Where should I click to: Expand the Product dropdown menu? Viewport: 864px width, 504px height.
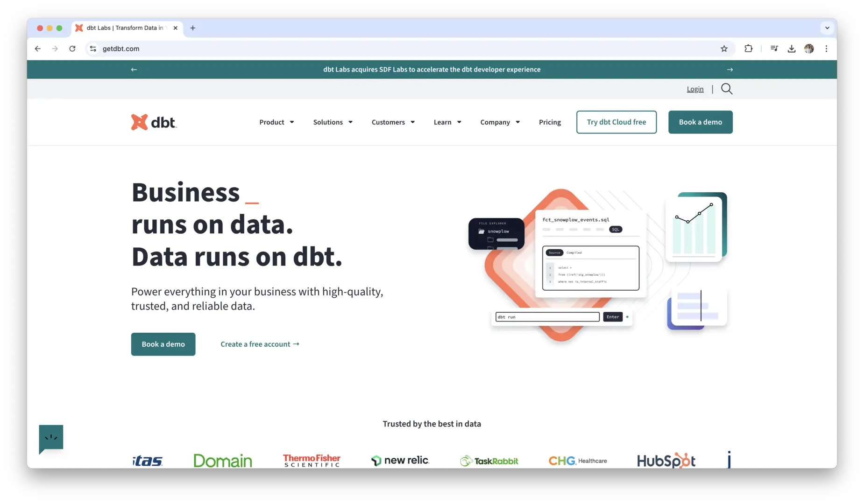click(276, 122)
